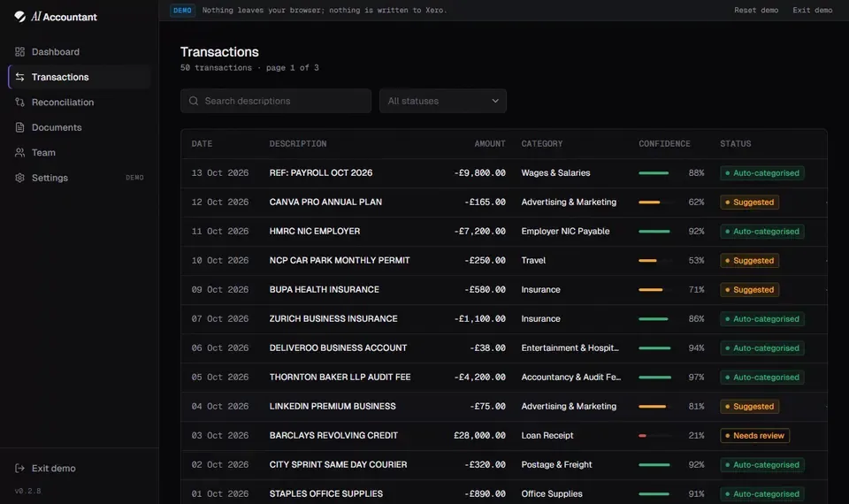Click the v0.2.8 version label

27,491
